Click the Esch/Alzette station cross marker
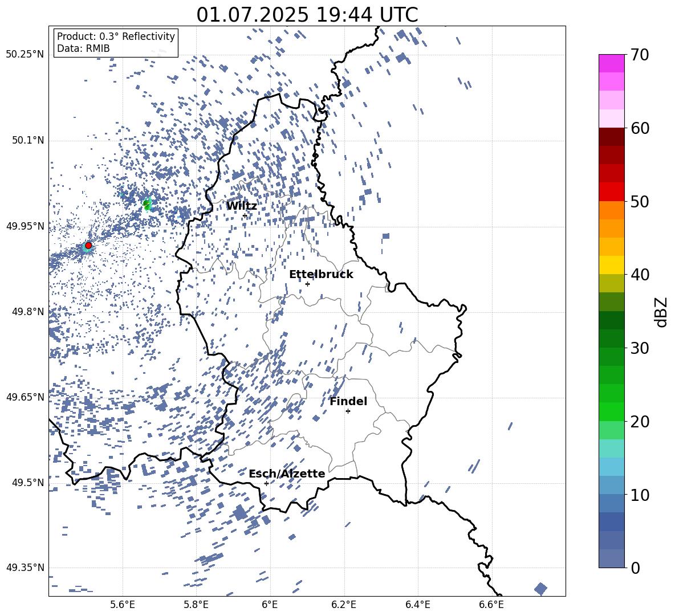This screenshot has height=616, width=675. click(x=266, y=483)
